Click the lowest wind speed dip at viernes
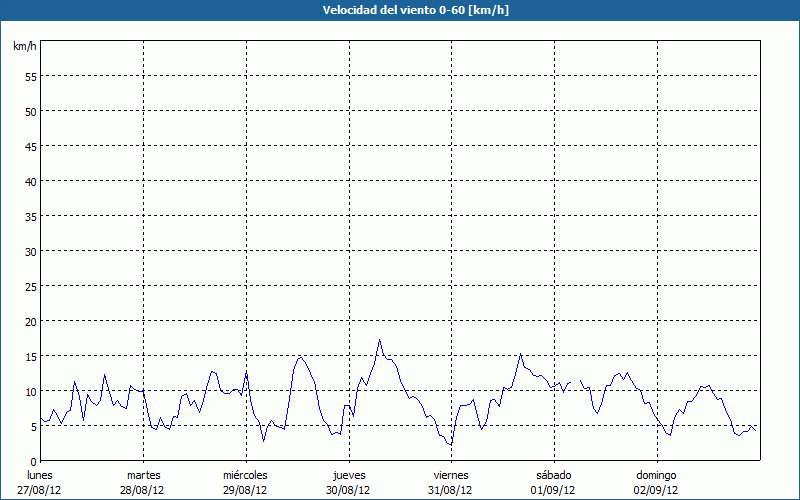Image resolution: width=800 pixels, height=500 pixels. coord(451,444)
